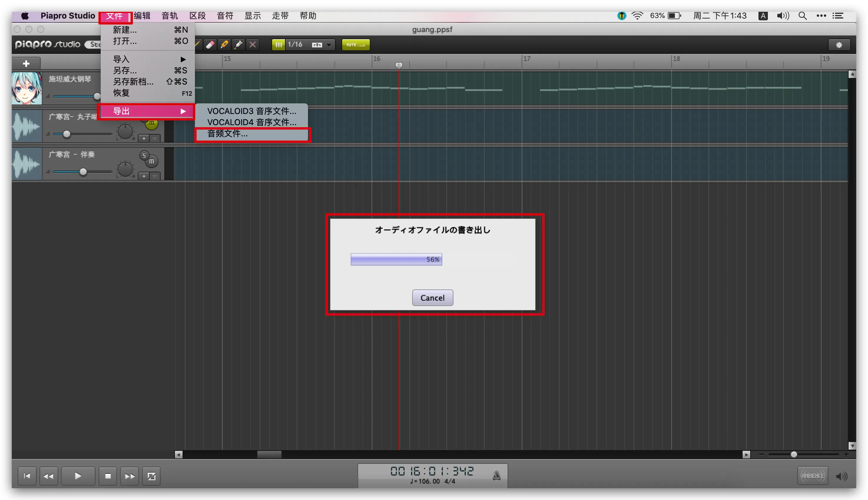The height and width of the screenshot is (500, 868).
Task: Toggle the green AUTO scroll button
Action: (x=356, y=45)
